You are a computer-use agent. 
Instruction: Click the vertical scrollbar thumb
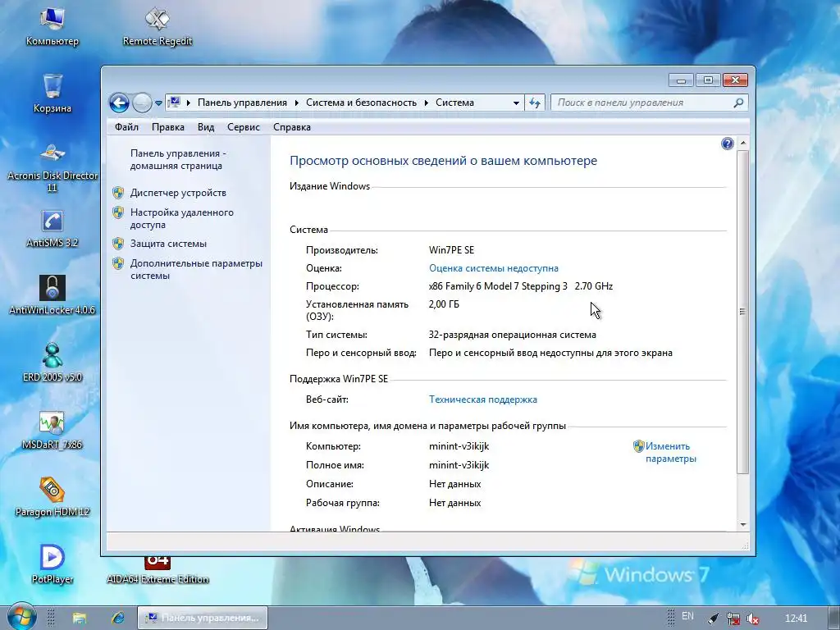742,312
